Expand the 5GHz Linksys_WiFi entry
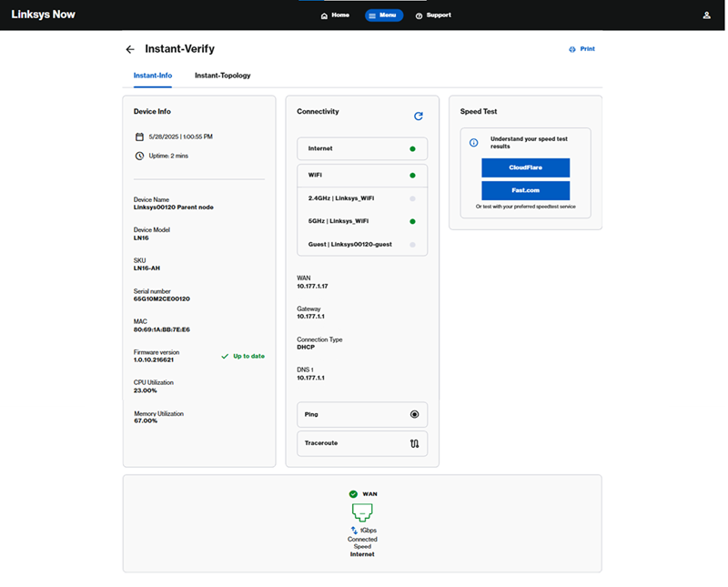The width and height of the screenshot is (728, 587). (362, 220)
